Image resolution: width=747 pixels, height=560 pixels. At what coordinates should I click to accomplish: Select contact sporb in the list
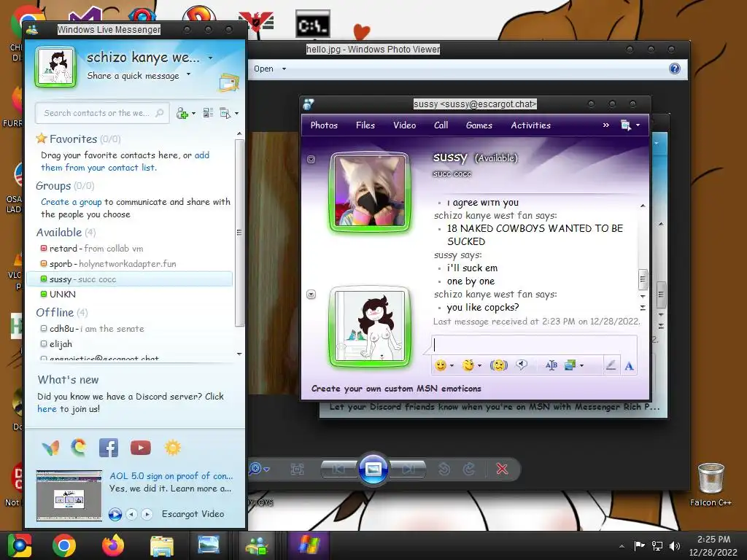pyautogui.click(x=130, y=264)
